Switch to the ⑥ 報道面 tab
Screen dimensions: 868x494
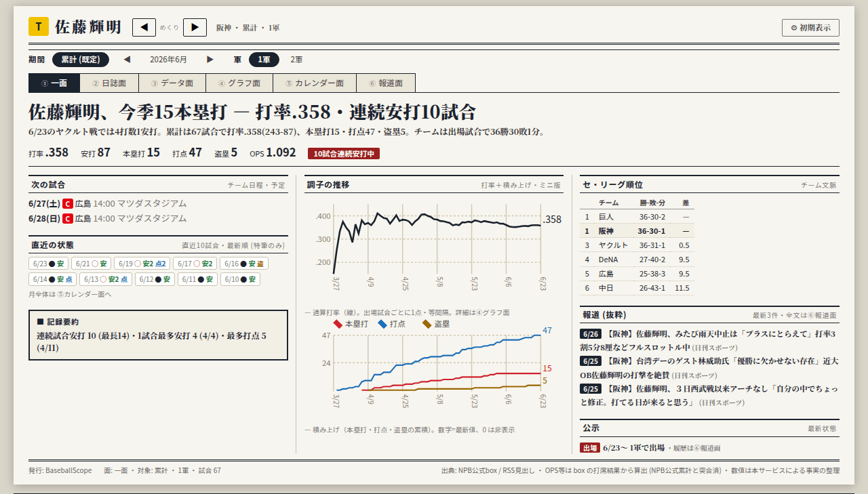pos(386,83)
